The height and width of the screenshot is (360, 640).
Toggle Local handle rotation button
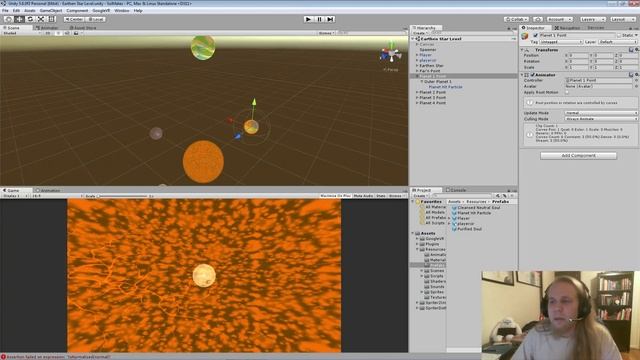(96, 19)
